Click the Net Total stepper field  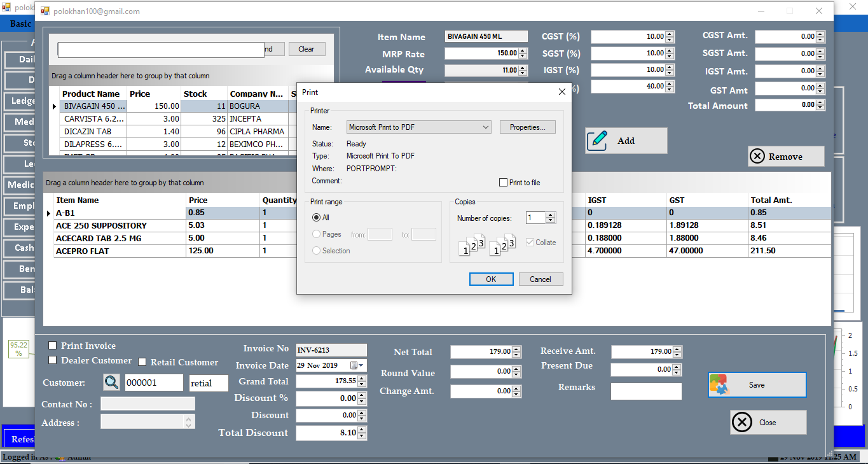pyautogui.click(x=486, y=351)
